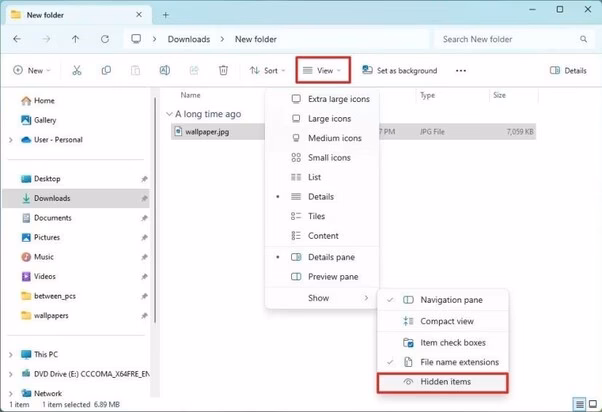Select Extra large icons view
602x412 pixels.
click(338, 99)
